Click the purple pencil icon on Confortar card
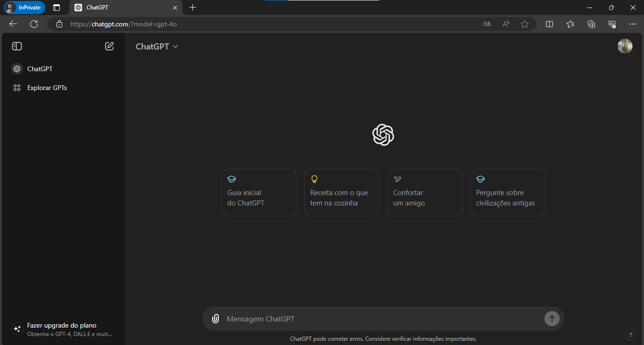The image size is (644, 345). pyautogui.click(x=397, y=179)
